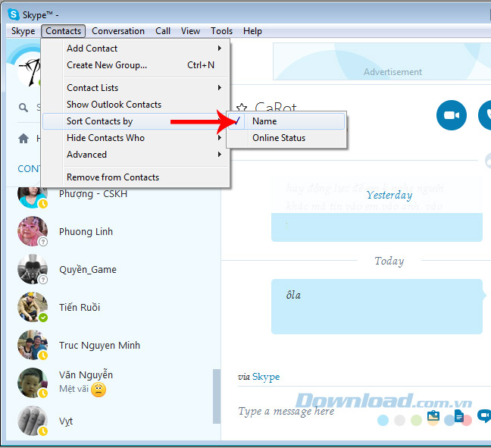Open the Skype menu
This screenshot has height=448, width=491.
(23, 31)
